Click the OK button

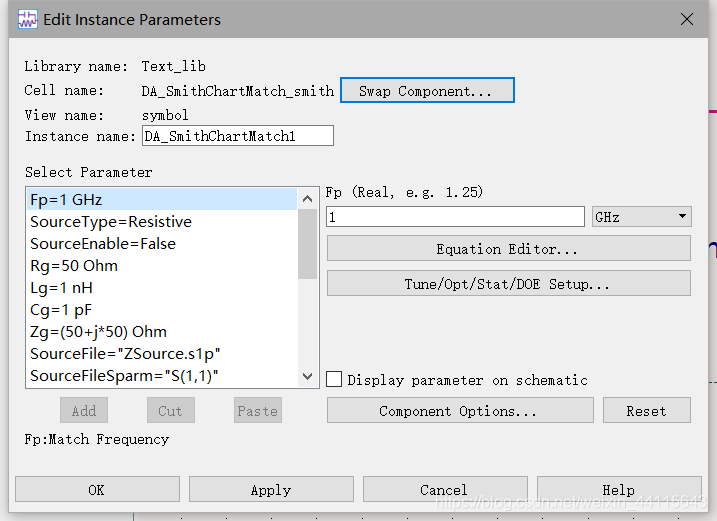(x=97, y=489)
